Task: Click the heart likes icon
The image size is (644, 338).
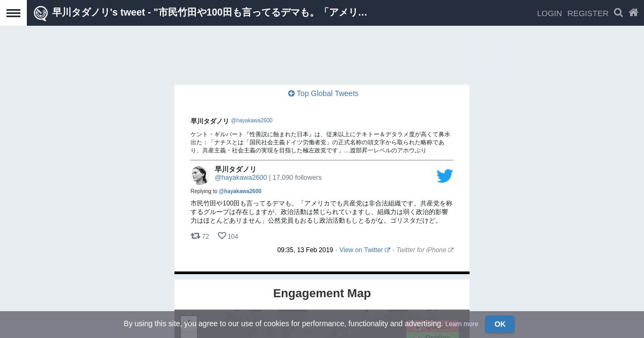Action: tap(222, 236)
